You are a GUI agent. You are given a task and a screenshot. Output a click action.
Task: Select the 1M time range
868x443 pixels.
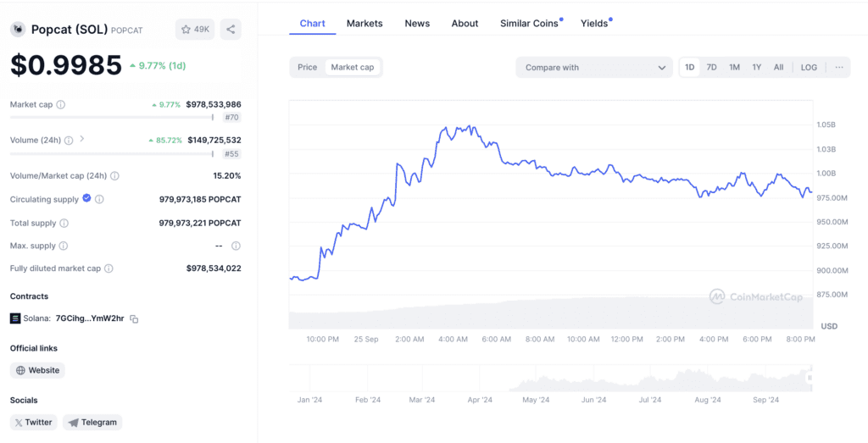(x=735, y=68)
